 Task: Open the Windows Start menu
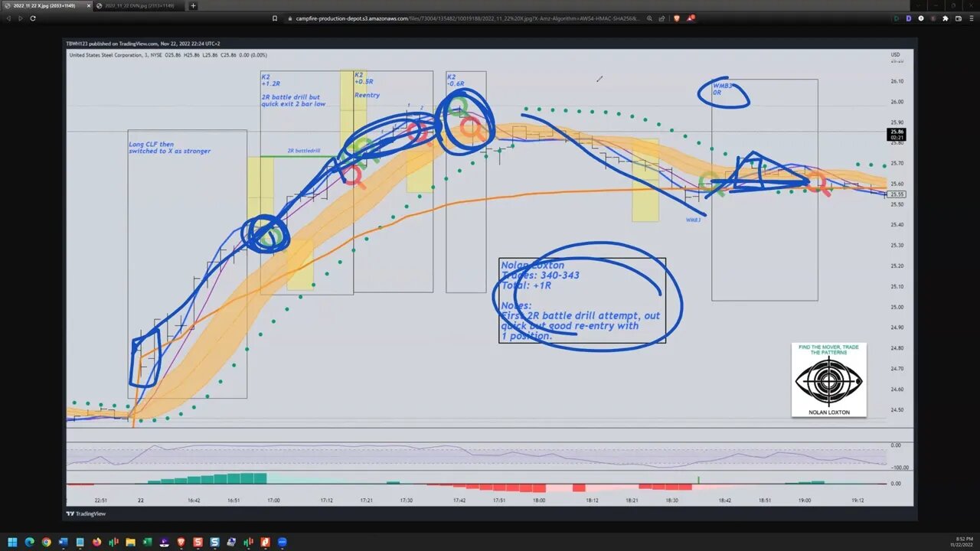point(12,542)
